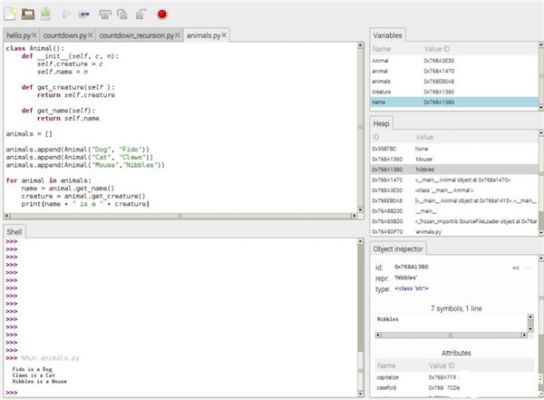Click the Name header in Attributes table
Viewport: 544px width, 400px height.
386,366
